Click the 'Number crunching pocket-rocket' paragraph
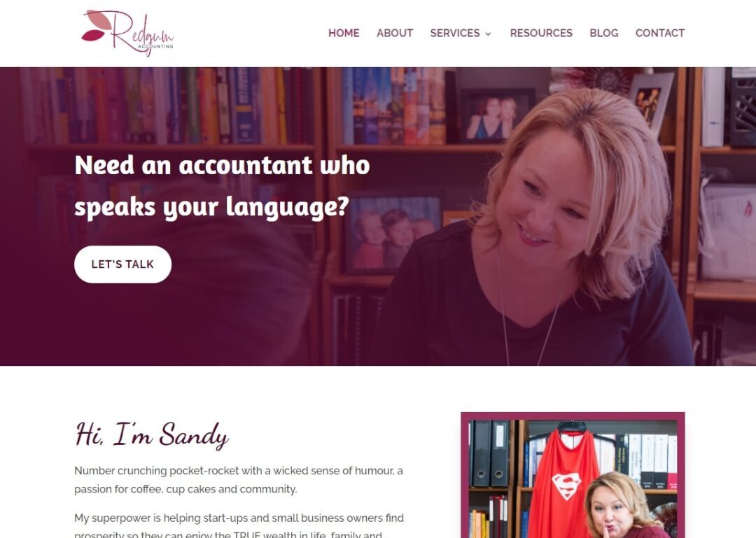This screenshot has height=538, width=756. point(239,480)
